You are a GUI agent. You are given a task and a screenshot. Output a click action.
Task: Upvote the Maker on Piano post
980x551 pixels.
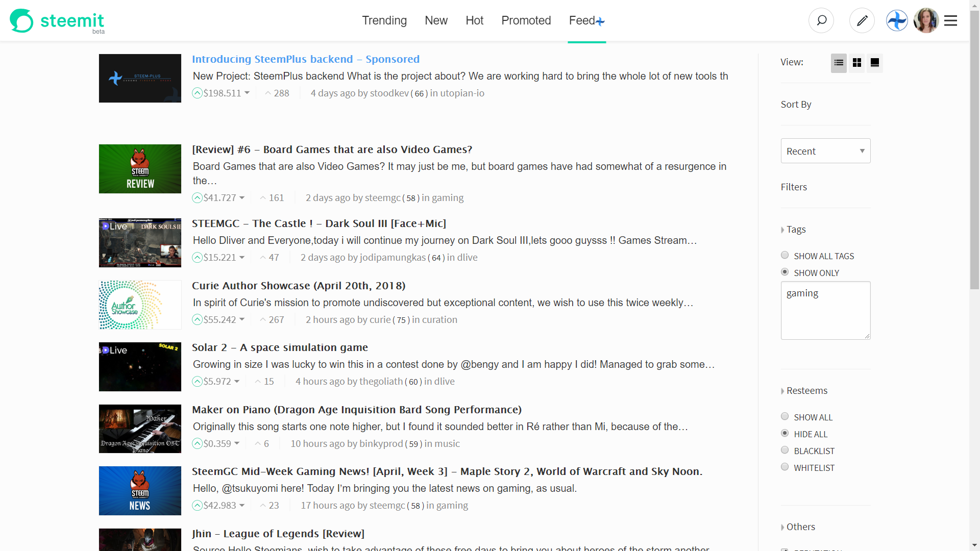pyautogui.click(x=197, y=443)
